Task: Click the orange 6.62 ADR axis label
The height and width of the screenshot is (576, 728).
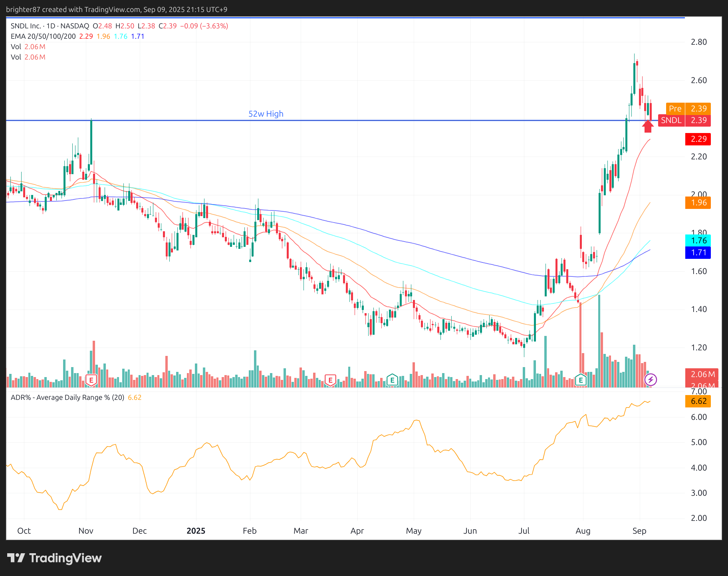Action: tap(698, 401)
